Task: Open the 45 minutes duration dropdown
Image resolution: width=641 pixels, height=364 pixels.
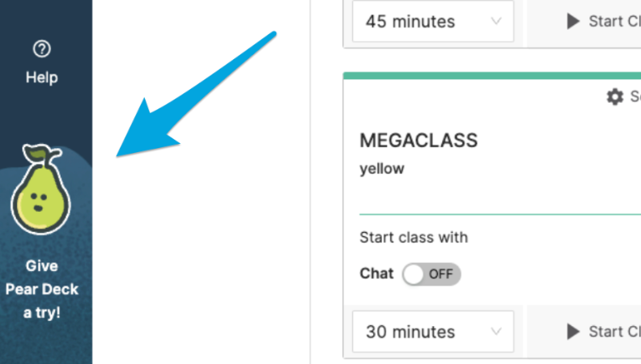Action: tap(433, 22)
